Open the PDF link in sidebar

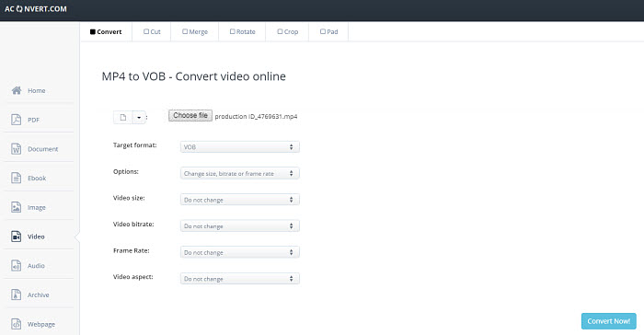pos(34,120)
